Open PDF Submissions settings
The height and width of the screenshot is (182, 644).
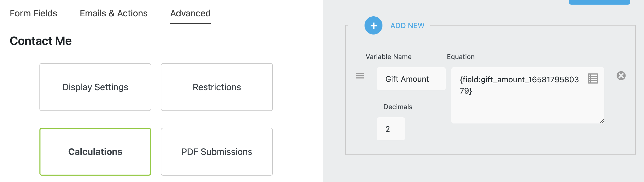(217, 152)
